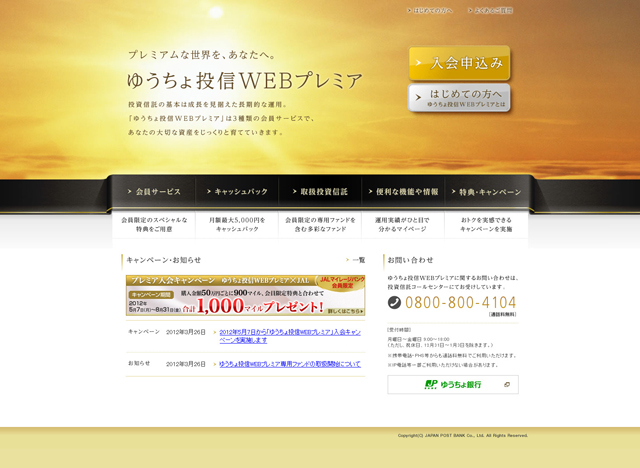Click the phone number 0800-800-4104

pyautogui.click(x=460, y=302)
